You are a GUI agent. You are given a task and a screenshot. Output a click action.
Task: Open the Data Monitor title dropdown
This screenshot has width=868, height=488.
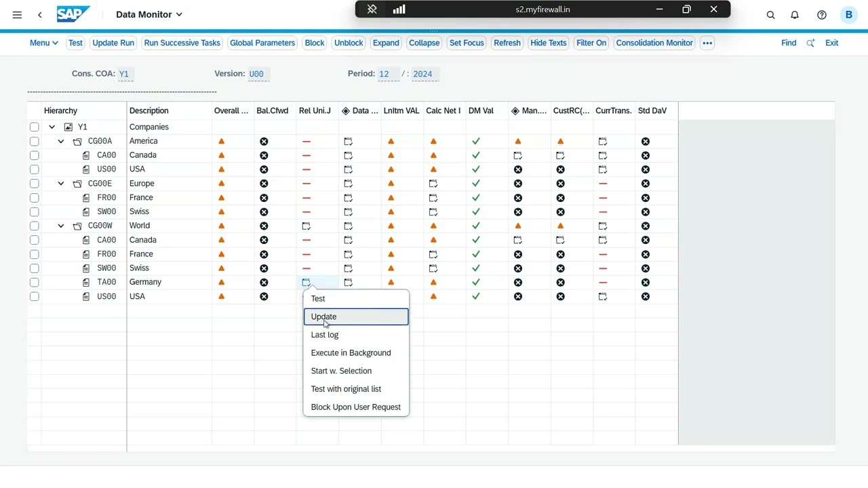click(x=149, y=14)
